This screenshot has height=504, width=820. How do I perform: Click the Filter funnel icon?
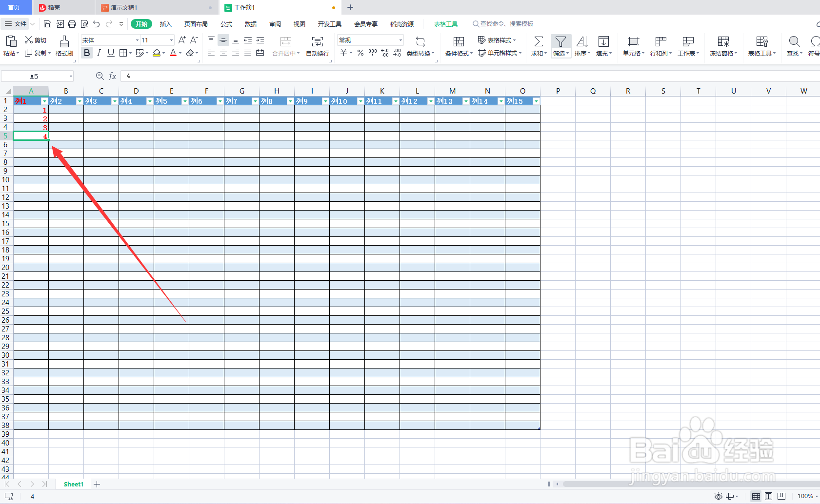pyautogui.click(x=561, y=41)
